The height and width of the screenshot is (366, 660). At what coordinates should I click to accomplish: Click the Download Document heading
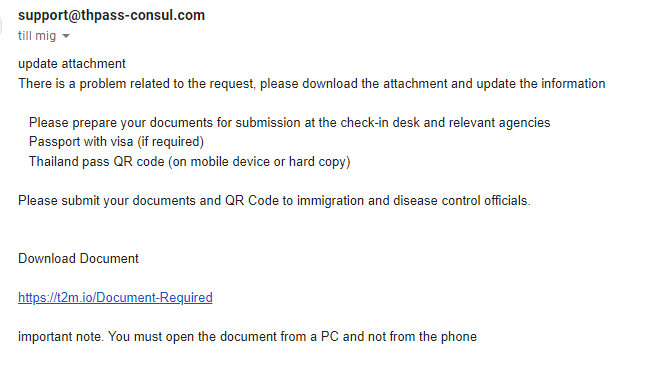78,258
